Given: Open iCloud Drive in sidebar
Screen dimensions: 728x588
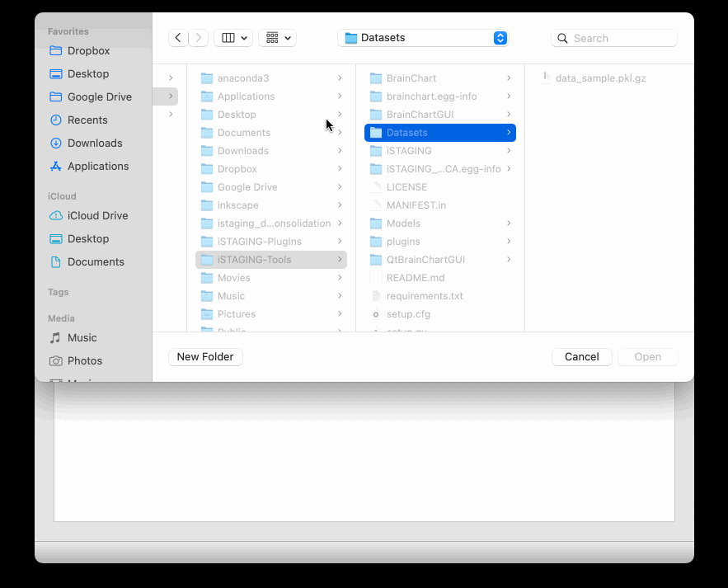Looking at the screenshot, I should click(x=89, y=215).
